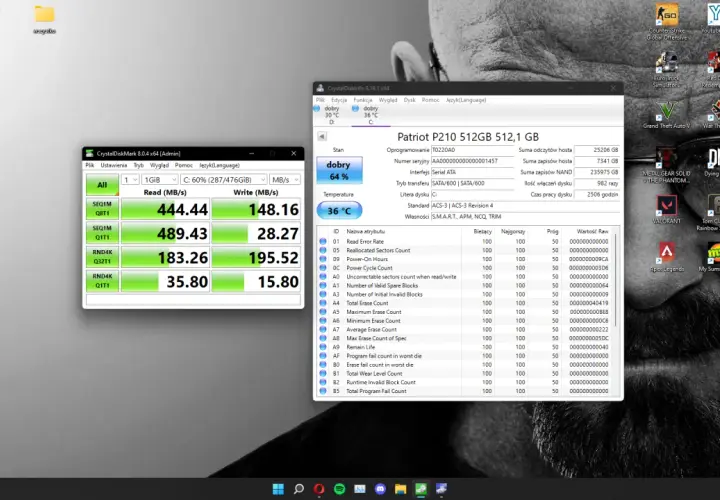Open Opera browser from the taskbar
The image size is (720, 500).
point(319,489)
